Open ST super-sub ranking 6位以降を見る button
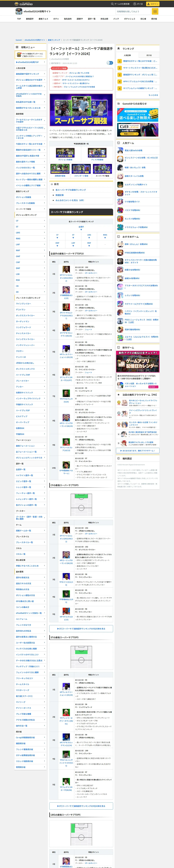 81,806
